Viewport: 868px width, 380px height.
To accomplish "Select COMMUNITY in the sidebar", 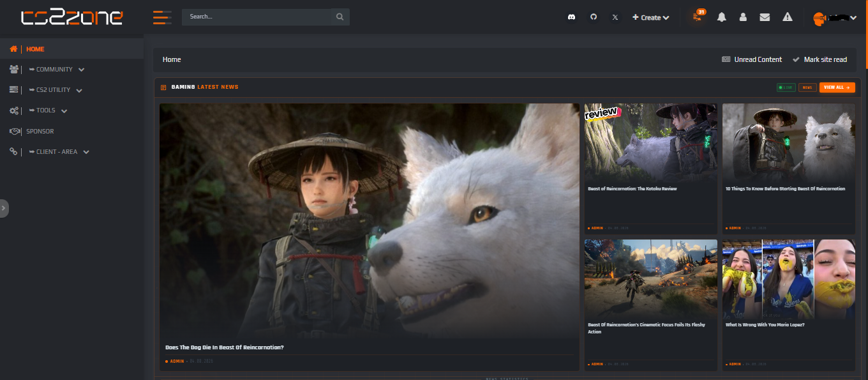I will click(54, 69).
